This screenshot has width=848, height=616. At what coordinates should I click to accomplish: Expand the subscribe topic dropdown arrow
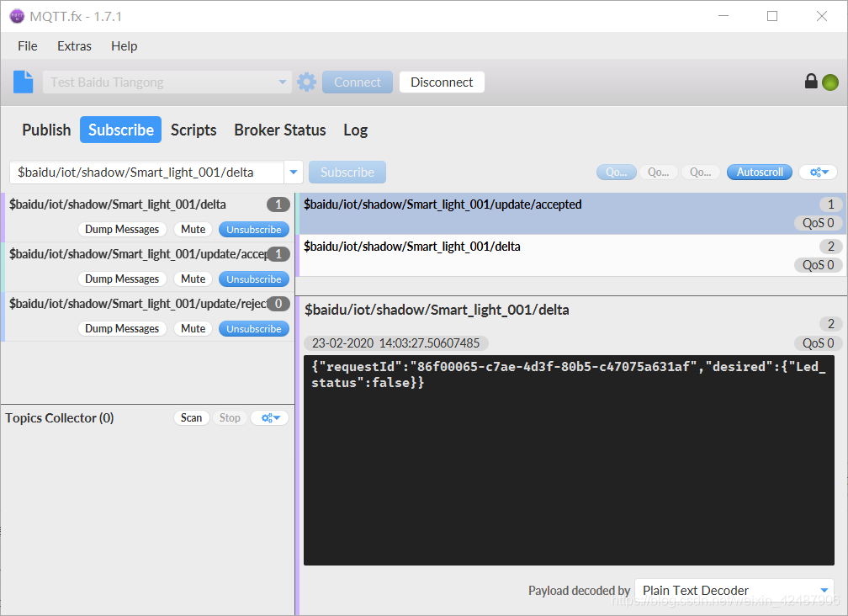point(293,172)
